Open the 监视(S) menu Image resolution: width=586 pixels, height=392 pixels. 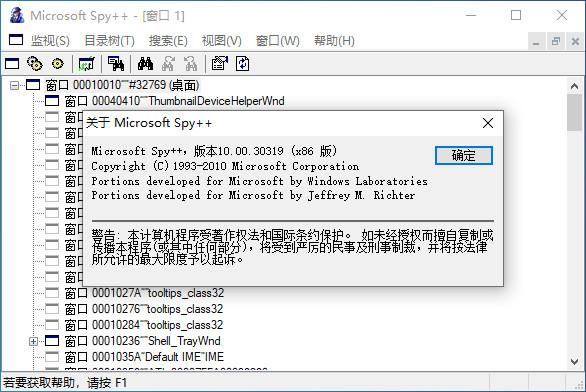[x=50, y=40]
